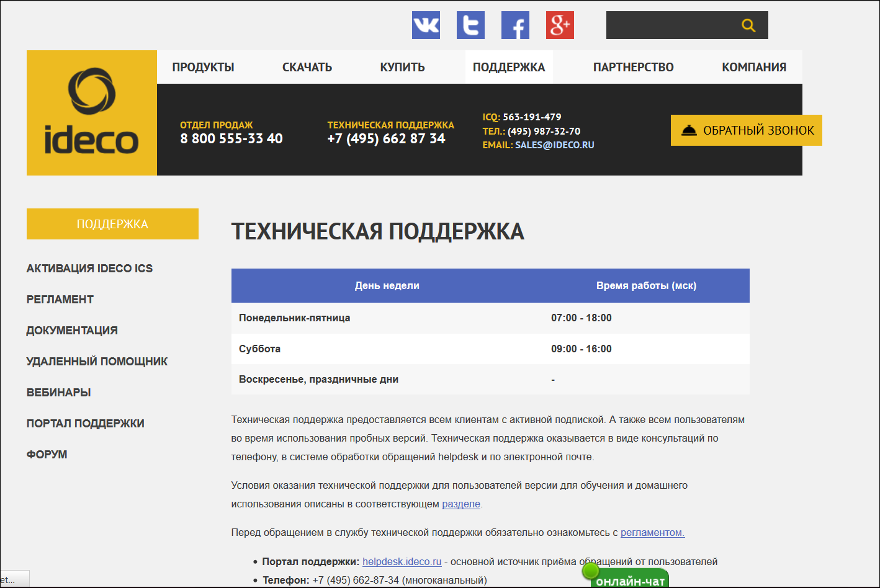Click the bell icon on callback button

[689, 130]
